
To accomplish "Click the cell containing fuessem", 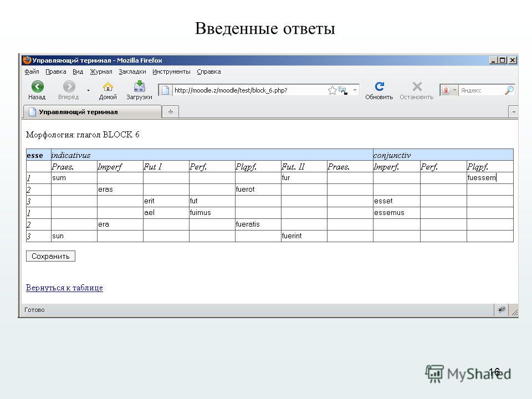I will (490, 178).
